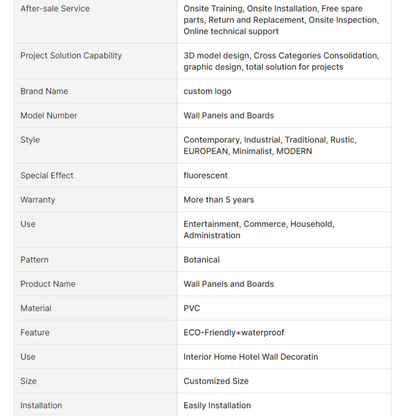The width and height of the screenshot is (416, 416).
Task: Select the Pattern label
Action: (x=34, y=260)
